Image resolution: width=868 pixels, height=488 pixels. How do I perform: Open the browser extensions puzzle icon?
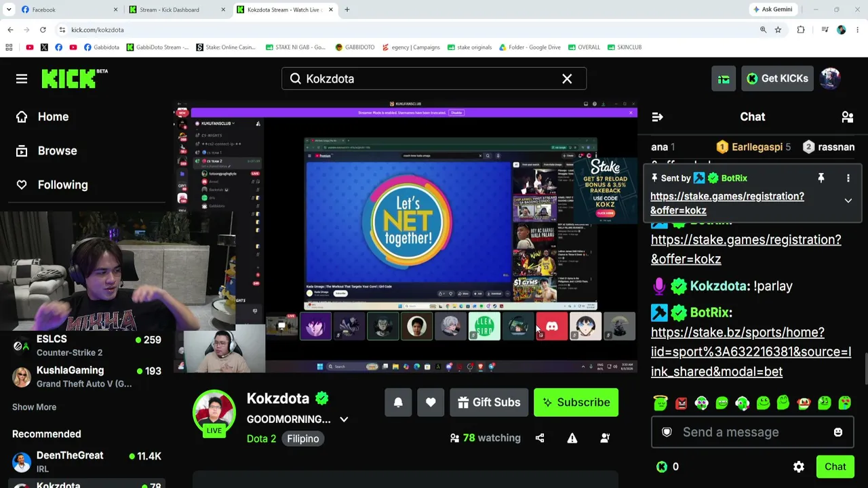click(x=801, y=30)
